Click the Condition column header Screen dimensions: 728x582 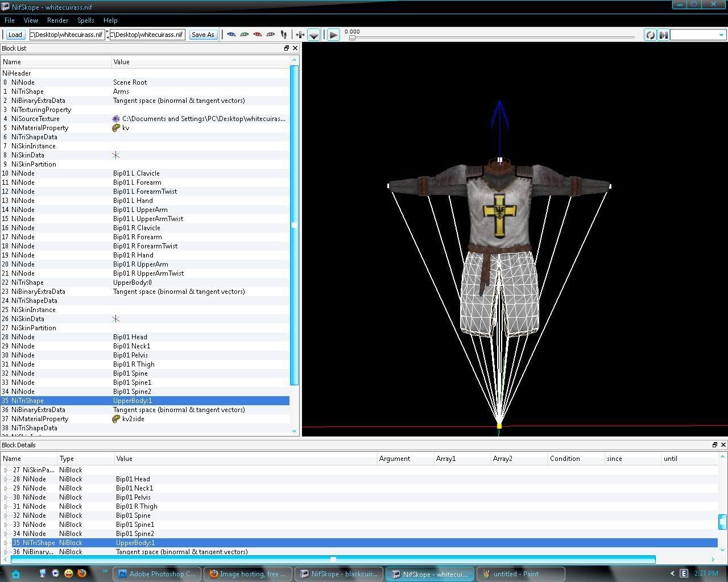[576, 459]
